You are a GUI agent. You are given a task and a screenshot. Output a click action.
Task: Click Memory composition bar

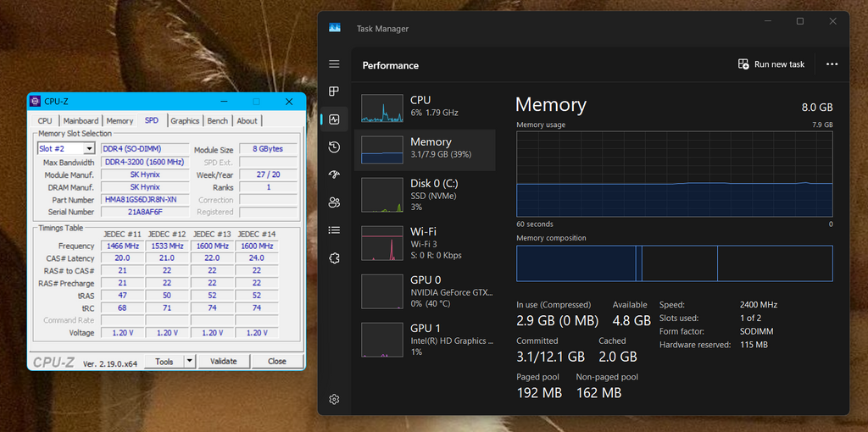click(x=674, y=263)
